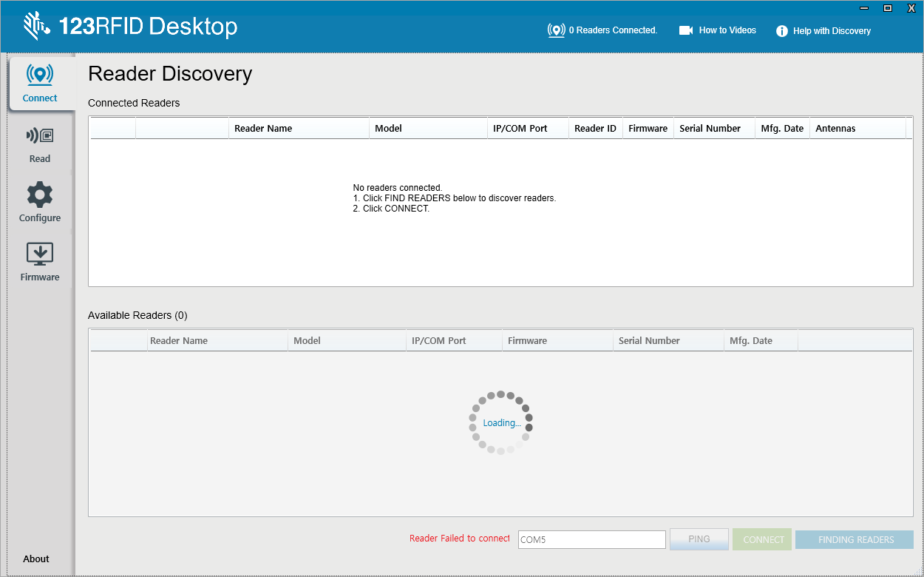Sort Connected Readers by Reader Name
The image size is (924, 577).
(264, 128)
